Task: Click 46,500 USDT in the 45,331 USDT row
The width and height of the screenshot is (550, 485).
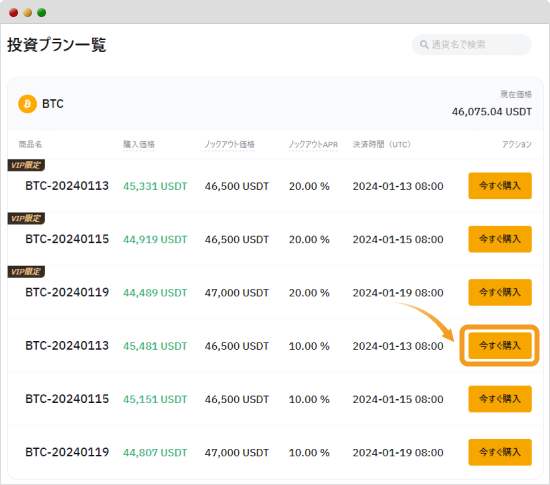Action: tap(237, 186)
